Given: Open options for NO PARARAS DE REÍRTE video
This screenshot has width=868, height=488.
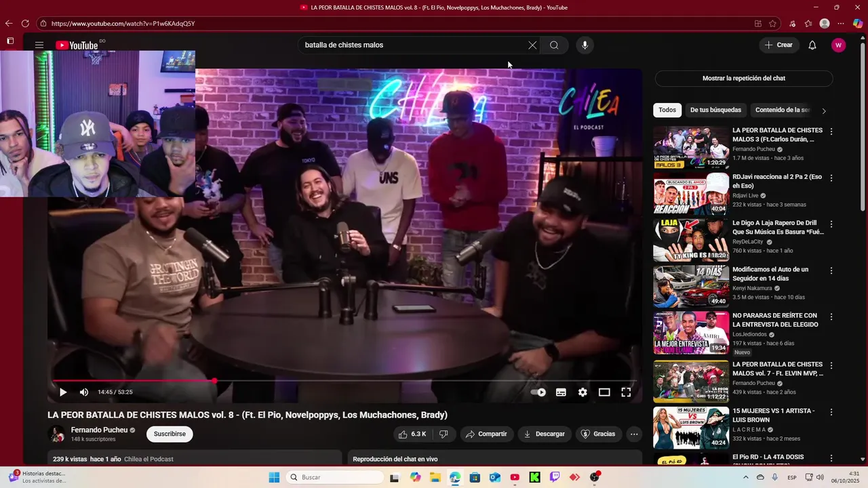Looking at the screenshot, I should tap(831, 317).
